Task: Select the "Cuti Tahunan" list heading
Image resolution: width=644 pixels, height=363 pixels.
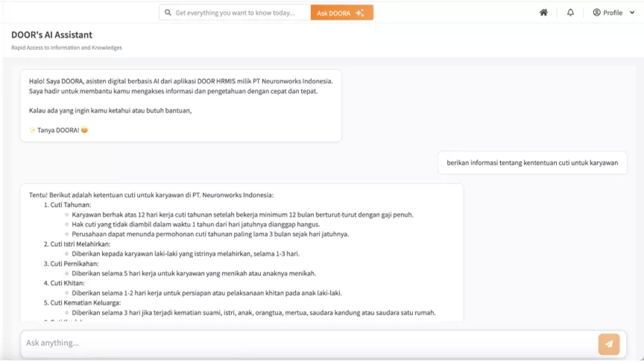Action: click(71, 205)
